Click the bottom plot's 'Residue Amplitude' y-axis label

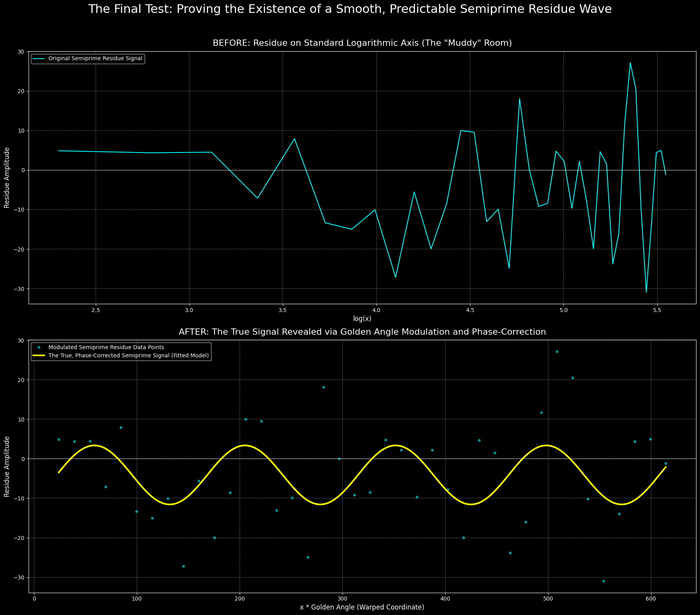[7, 466]
